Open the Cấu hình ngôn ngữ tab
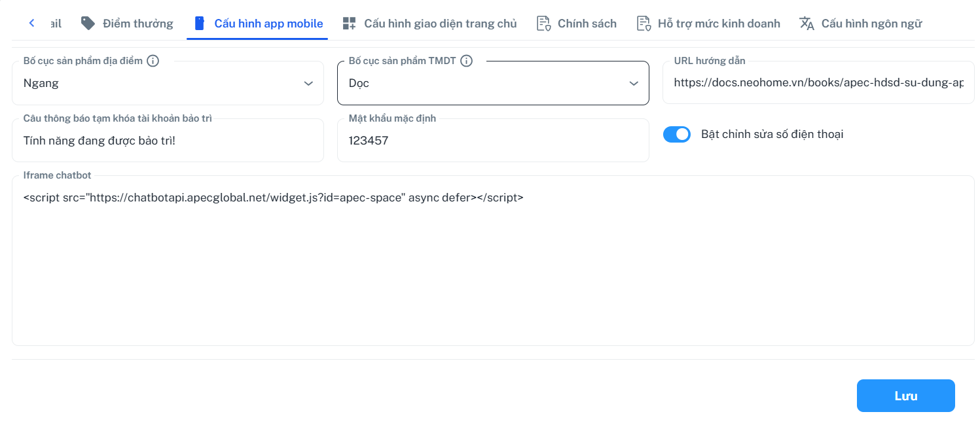Image resolution: width=980 pixels, height=431 pixels. point(861,24)
